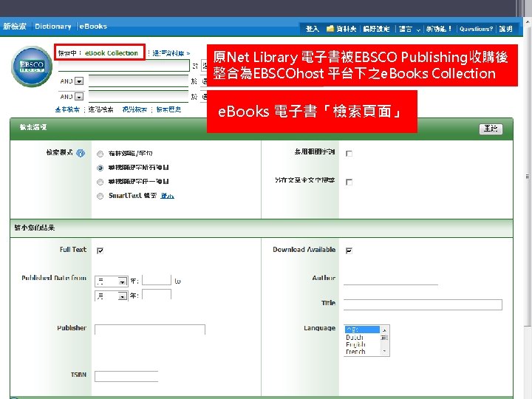Expand the language dropdown in top bar
This screenshot has width=532, height=399.
tap(409, 29)
